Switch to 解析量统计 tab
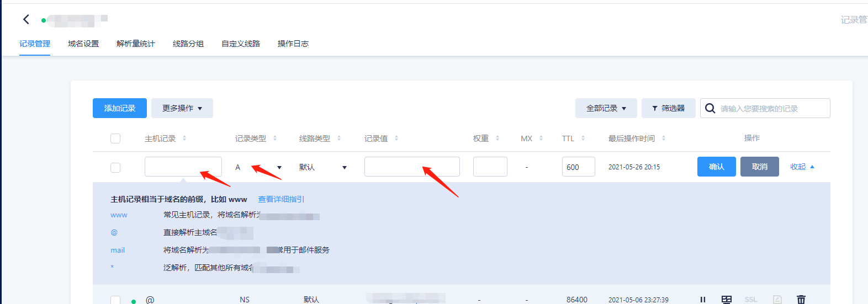The width and height of the screenshot is (868, 304). click(136, 44)
